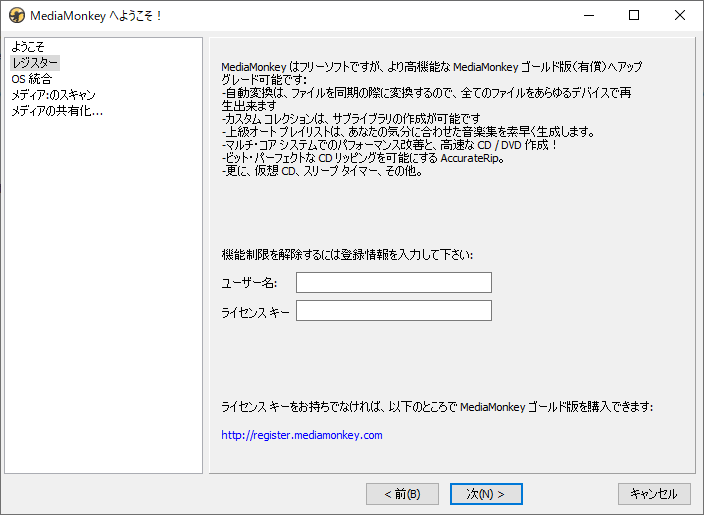Click the MediaMonkey へようこそ！ window title
Image resolution: width=704 pixels, height=515 pixels.
96,16
